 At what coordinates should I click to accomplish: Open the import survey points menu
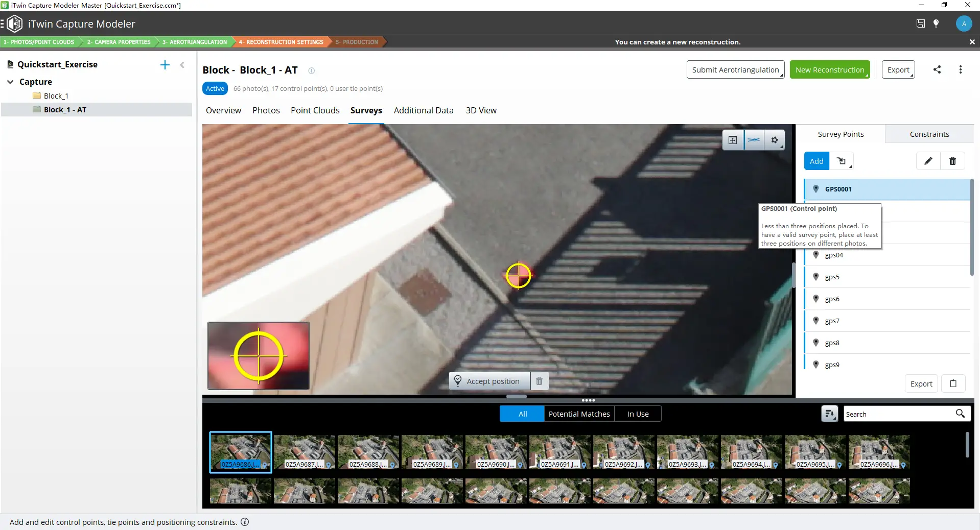pyautogui.click(x=842, y=161)
